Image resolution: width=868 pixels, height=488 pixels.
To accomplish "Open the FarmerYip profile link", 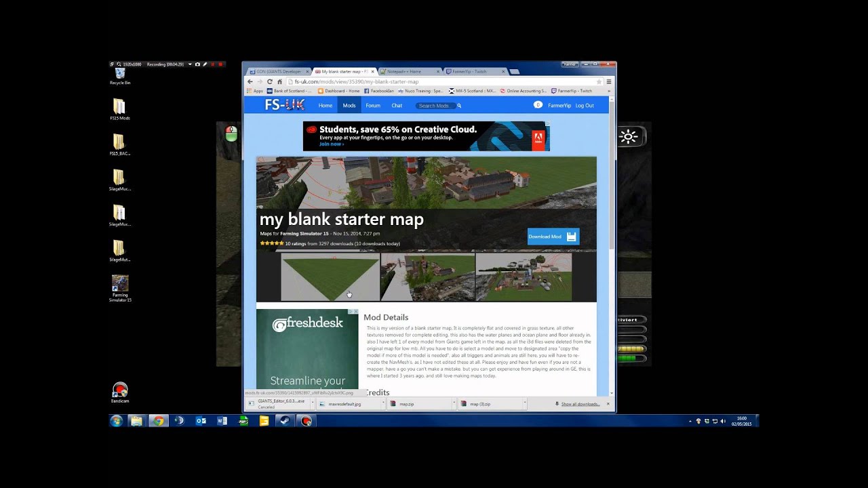I will [x=559, y=106].
